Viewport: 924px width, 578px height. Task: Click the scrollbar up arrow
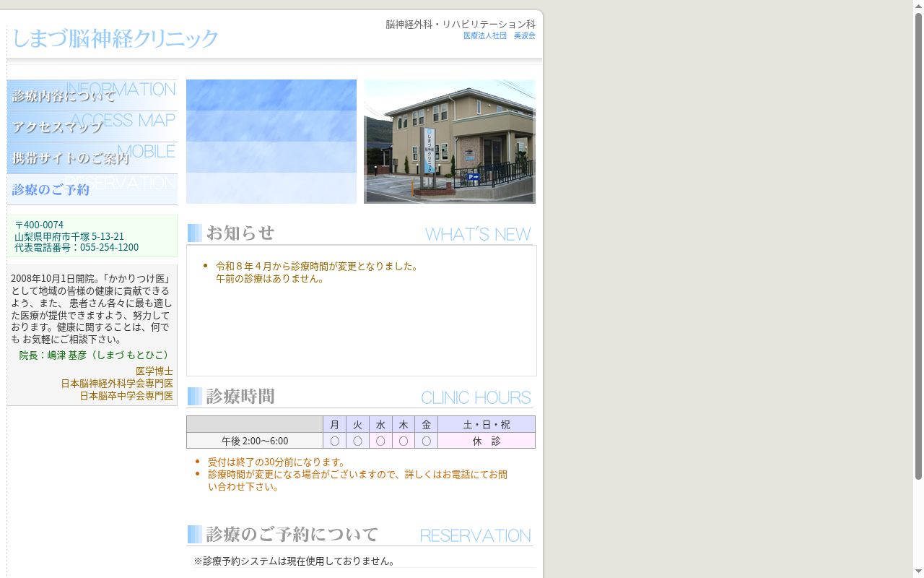coord(918,6)
